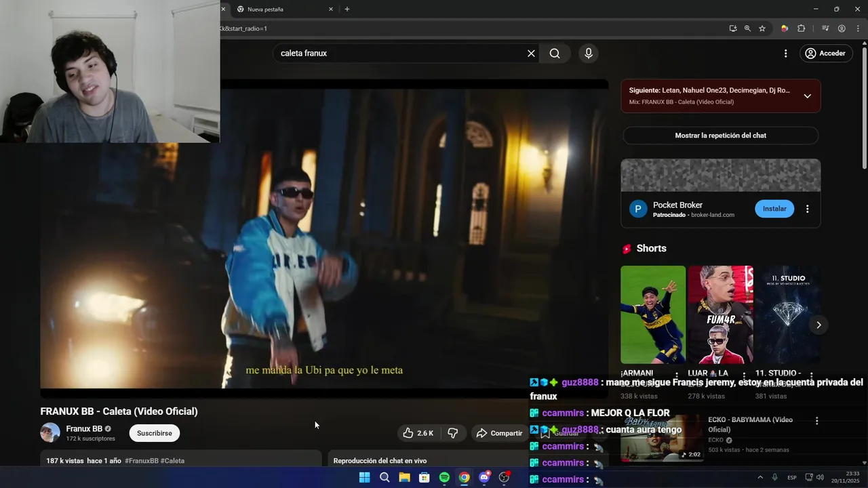868x488 pixels.
Task: Open Franux BB channel avatar
Action: [50, 432]
